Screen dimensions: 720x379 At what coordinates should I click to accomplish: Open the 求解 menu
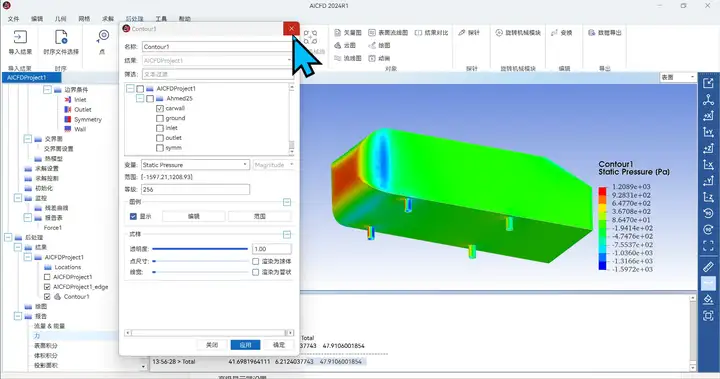(x=108, y=19)
